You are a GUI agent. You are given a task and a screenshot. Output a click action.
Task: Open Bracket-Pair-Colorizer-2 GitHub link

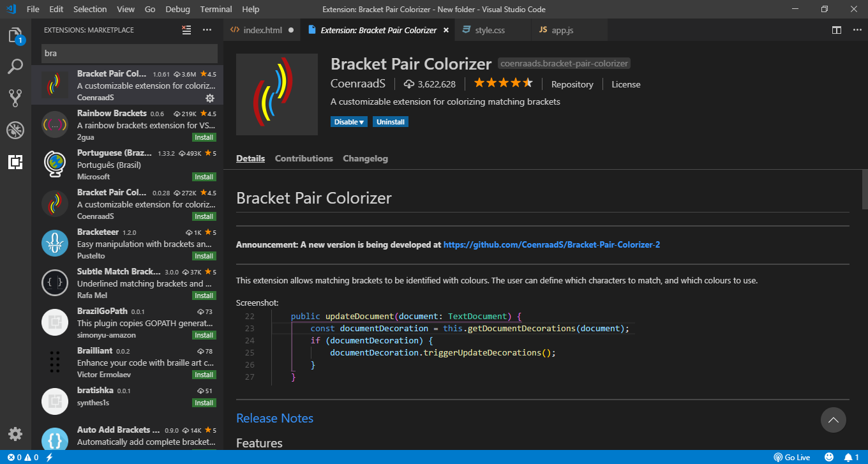point(551,244)
